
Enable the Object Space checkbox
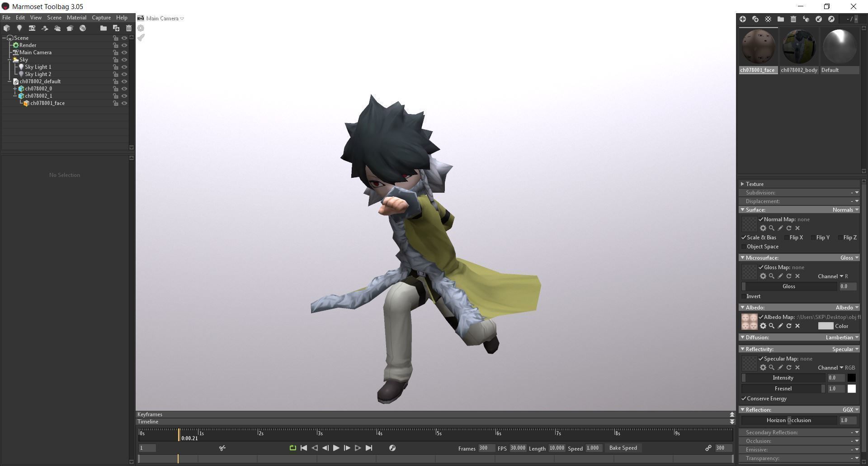click(744, 247)
